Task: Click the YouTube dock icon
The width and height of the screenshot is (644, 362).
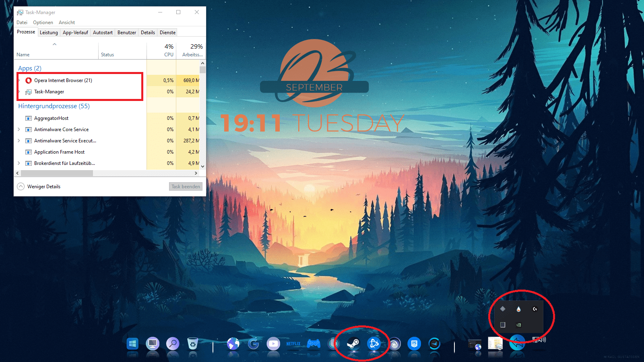Action: 273,344
